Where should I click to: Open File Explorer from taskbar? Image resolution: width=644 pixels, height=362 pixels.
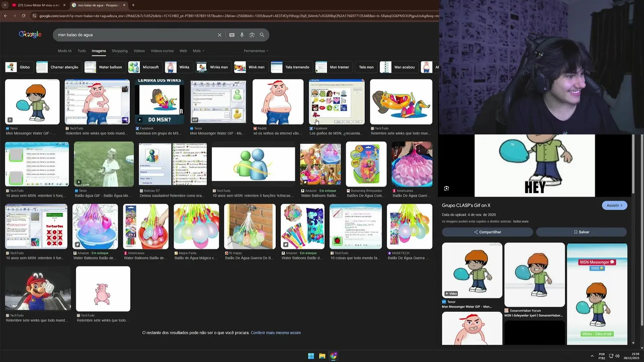(x=322, y=356)
